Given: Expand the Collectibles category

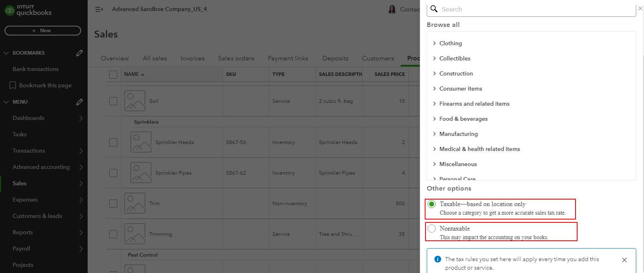Looking at the screenshot, I should point(434,58).
